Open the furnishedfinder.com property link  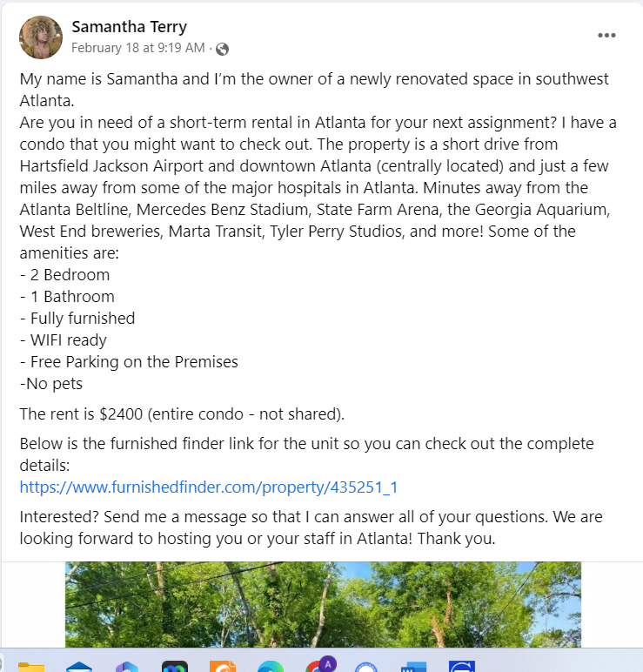(209, 487)
